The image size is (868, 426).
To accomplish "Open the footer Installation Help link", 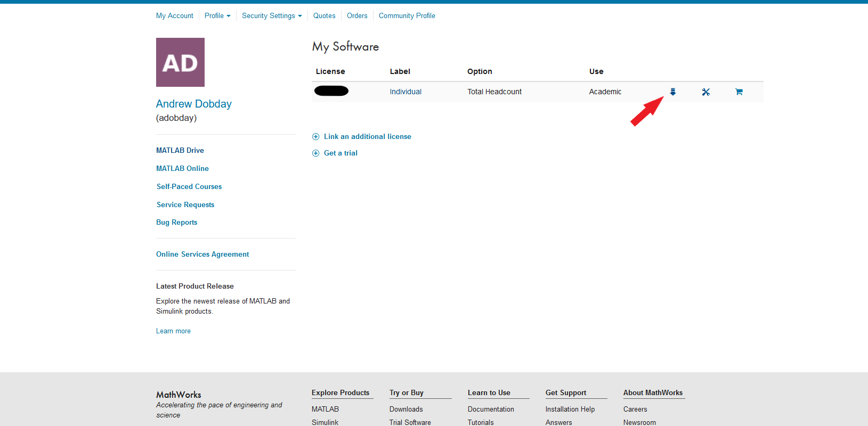I will coord(570,409).
